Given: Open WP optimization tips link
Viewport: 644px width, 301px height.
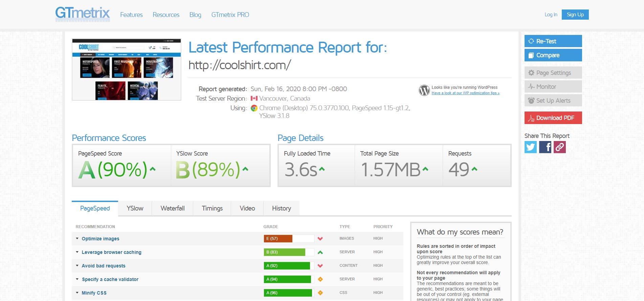Looking at the screenshot, I should 465,93.
